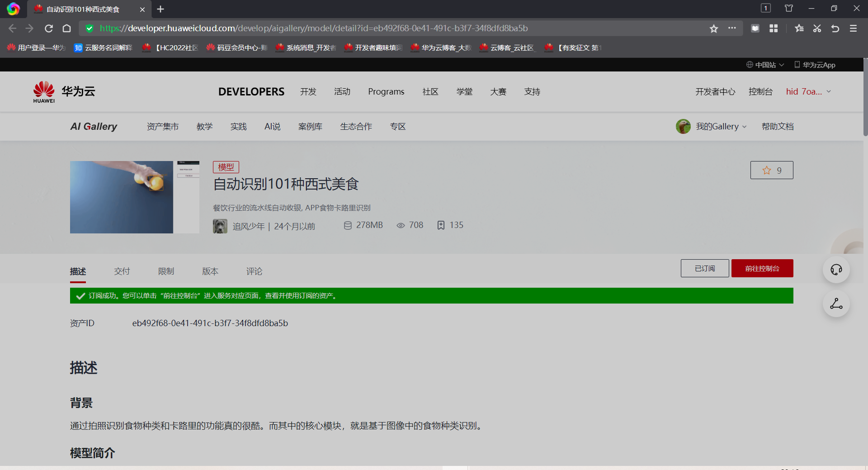The height and width of the screenshot is (470, 868).
Task: Switch to the 评论 tab
Action: (x=254, y=271)
